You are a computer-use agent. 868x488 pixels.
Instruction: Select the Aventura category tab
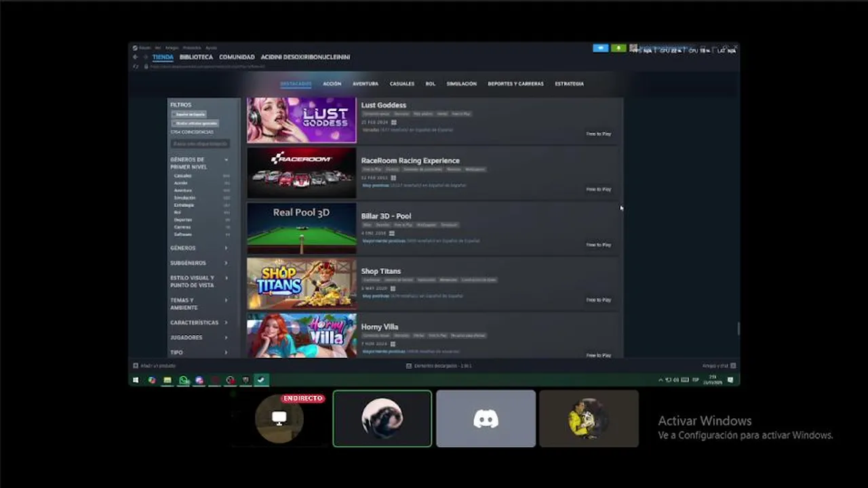point(366,84)
